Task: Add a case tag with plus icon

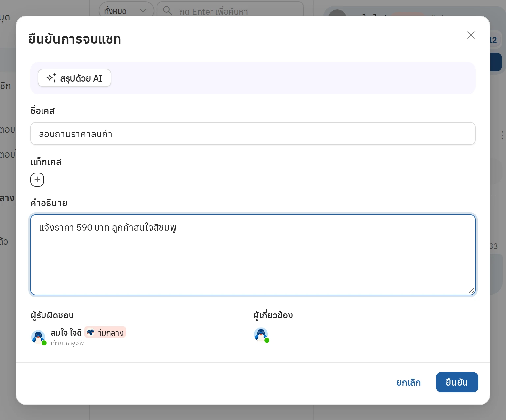Action: pos(37,180)
